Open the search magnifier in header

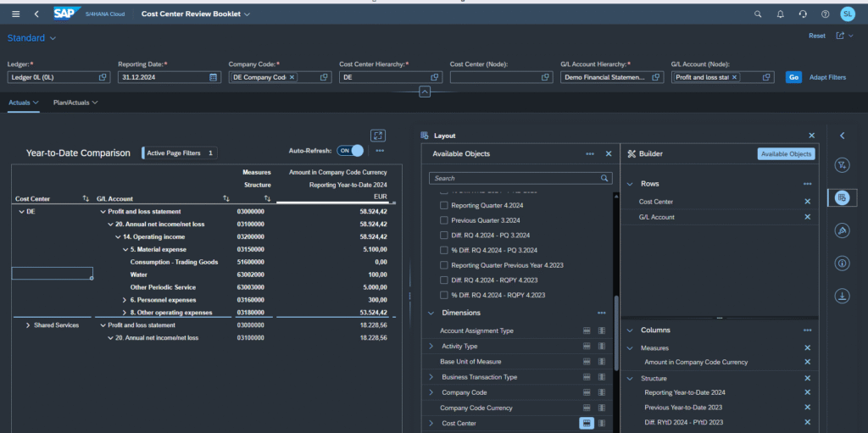click(x=758, y=14)
